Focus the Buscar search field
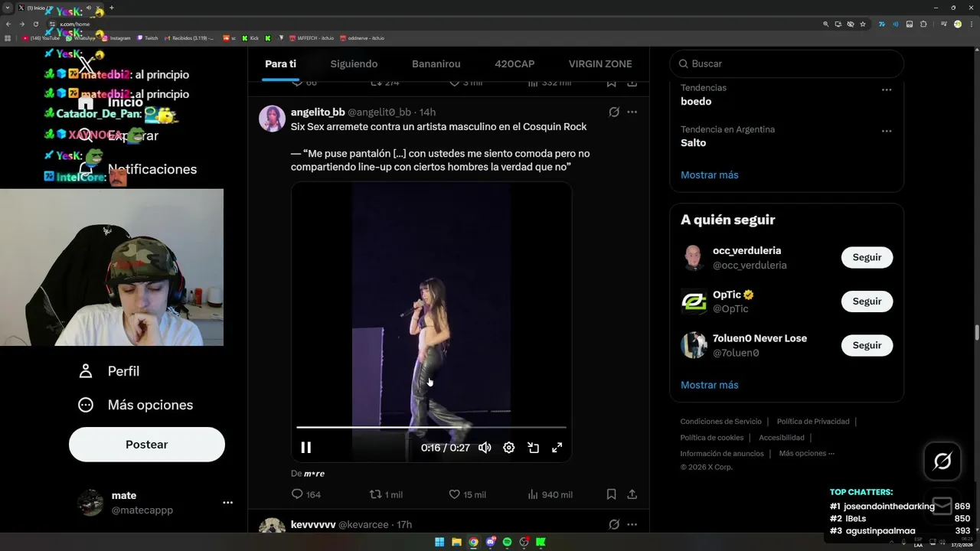Viewport: 980px width, 551px height. pyautogui.click(x=787, y=64)
